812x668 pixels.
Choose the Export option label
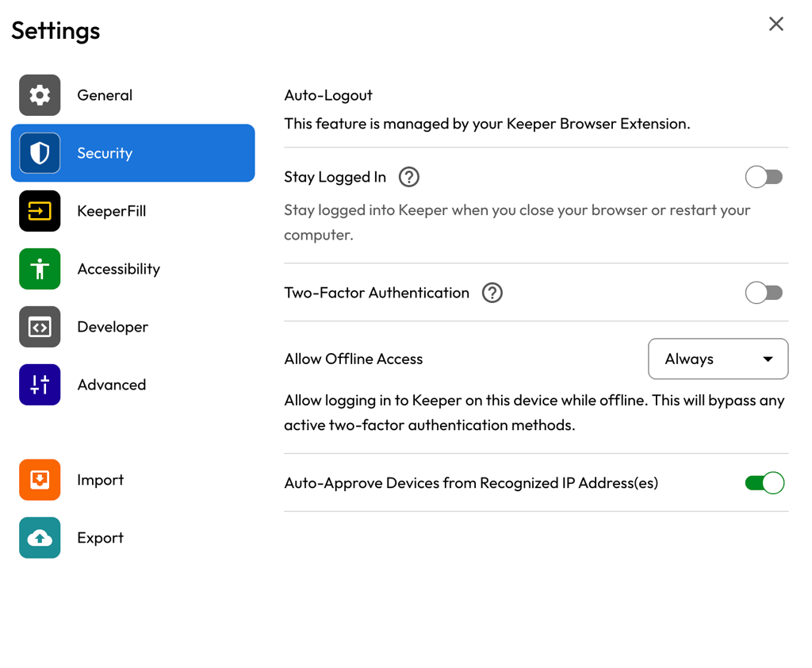101,538
